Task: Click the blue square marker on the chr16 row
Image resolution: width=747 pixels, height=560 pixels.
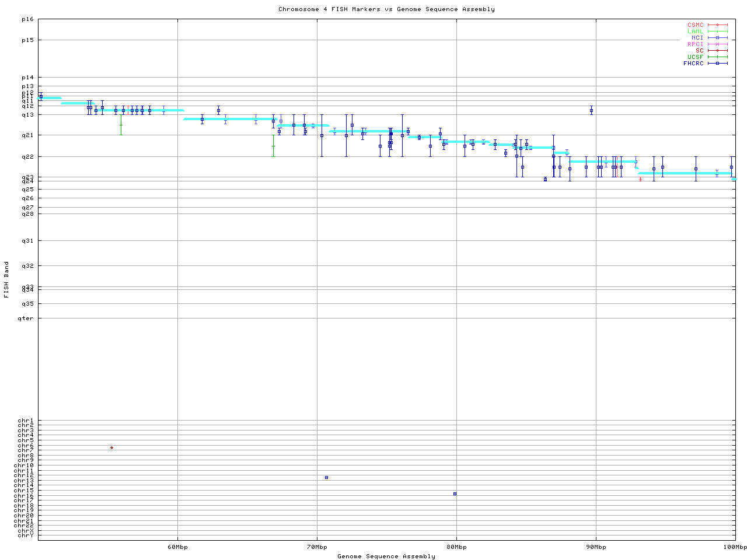Action: click(x=455, y=494)
